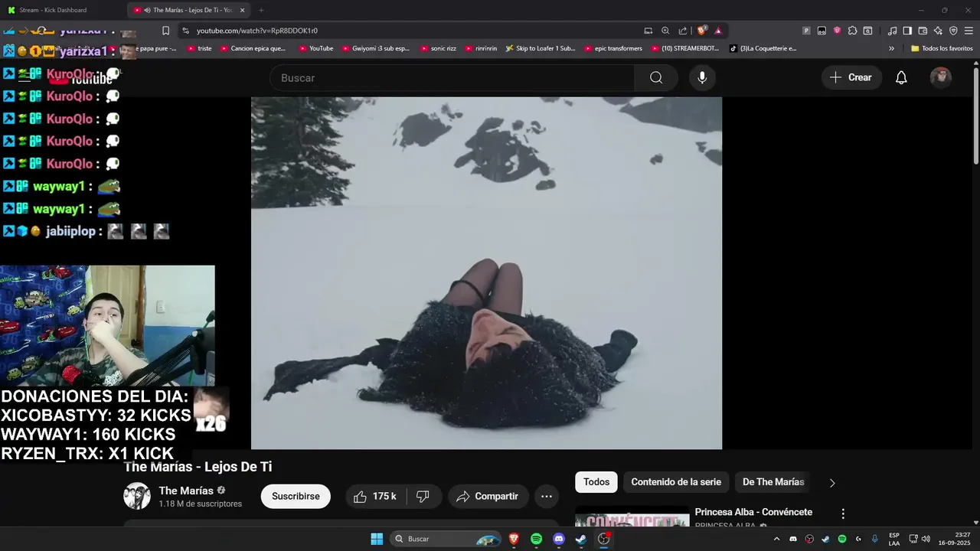Viewport: 980px width, 551px height.
Task: Select the Todos filter chip
Action: (x=596, y=482)
